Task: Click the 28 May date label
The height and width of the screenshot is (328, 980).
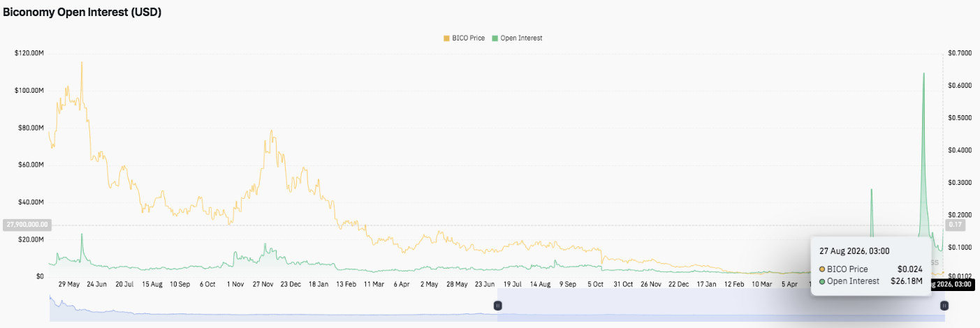Action: click(x=457, y=285)
